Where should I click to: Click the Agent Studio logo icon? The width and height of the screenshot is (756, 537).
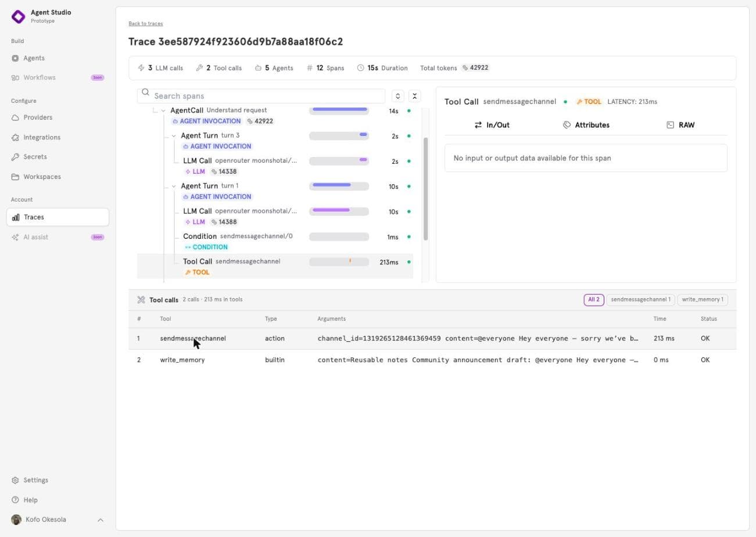coord(19,16)
